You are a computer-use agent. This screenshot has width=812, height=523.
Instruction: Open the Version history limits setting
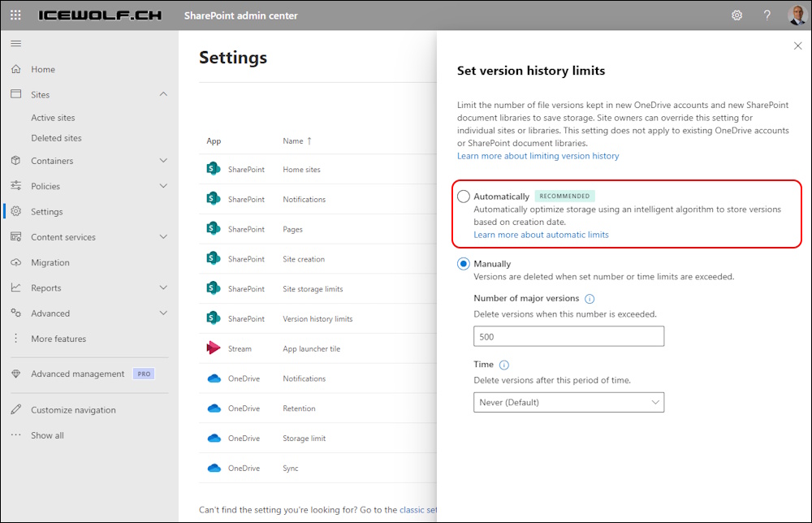(x=317, y=319)
